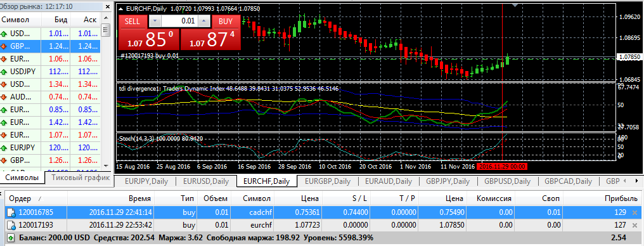644x246 pixels.
Task: Decrease trade volume with down arrow
Action: coord(155,21)
